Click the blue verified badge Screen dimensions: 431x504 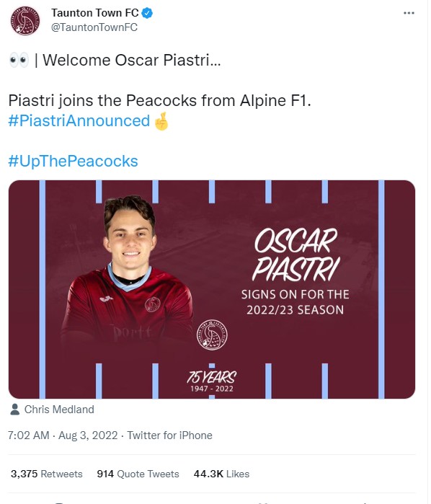click(x=147, y=13)
